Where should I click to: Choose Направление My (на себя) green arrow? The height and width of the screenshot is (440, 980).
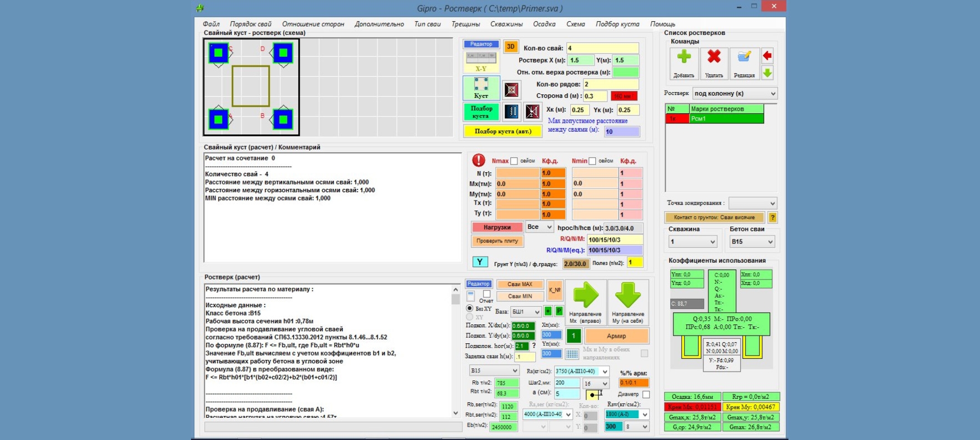click(628, 302)
